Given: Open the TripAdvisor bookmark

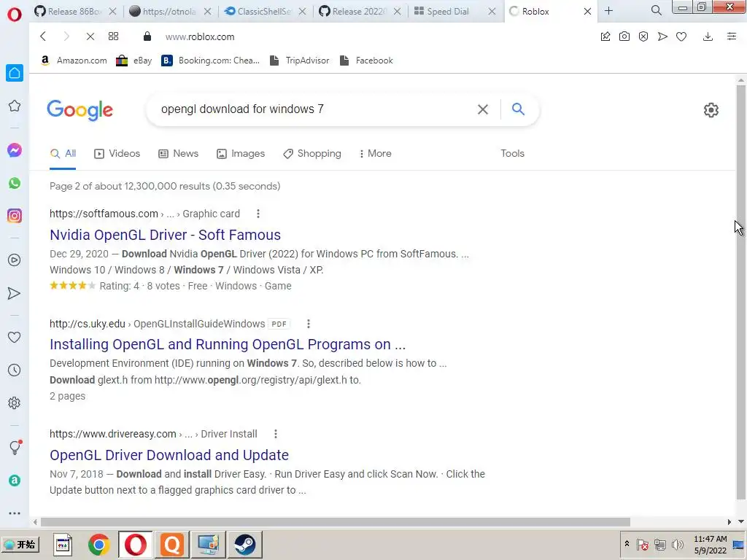Looking at the screenshot, I should tap(299, 61).
